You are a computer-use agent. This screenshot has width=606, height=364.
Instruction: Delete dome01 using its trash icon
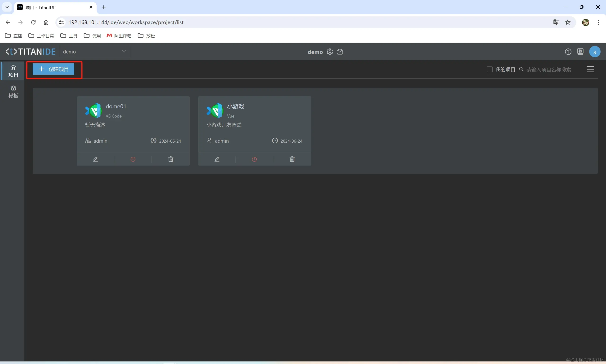click(171, 159)
